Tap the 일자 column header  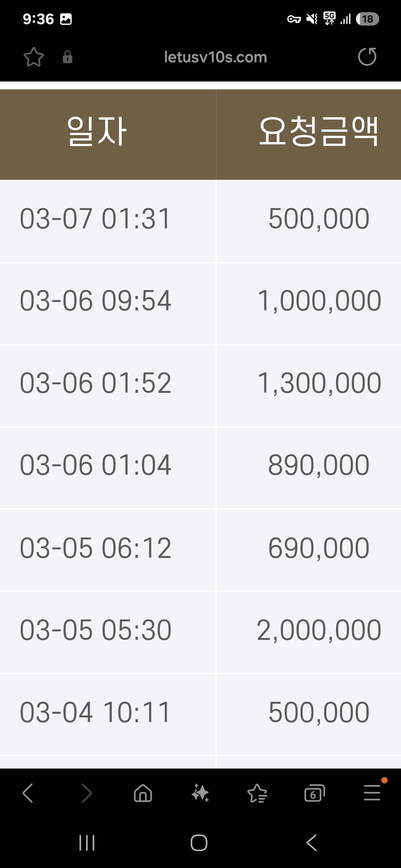point(97,131)
